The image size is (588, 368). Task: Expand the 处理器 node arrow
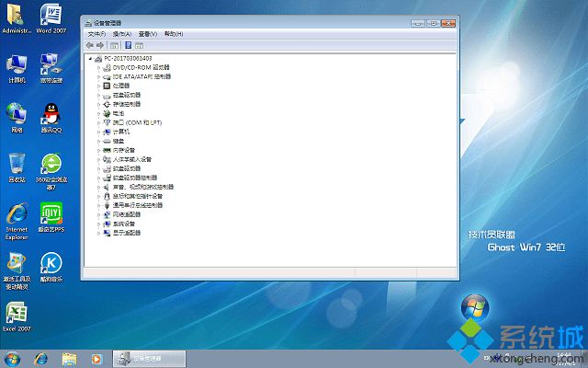(x=98, y=86)
